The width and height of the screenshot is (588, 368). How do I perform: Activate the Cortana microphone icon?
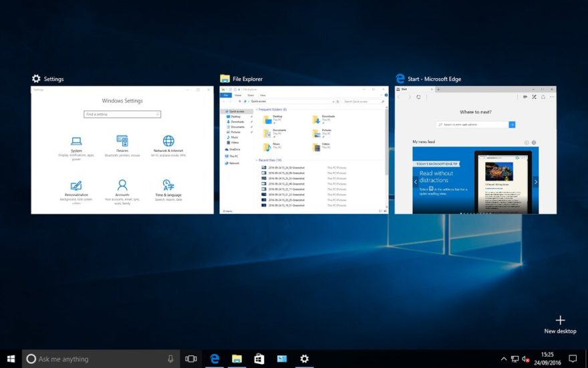(170, 359)
